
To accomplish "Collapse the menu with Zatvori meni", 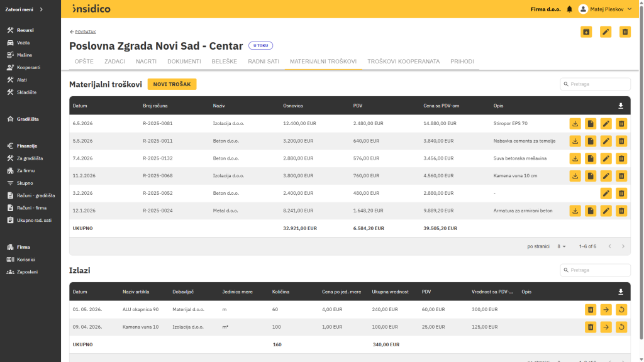I will click(x=24, y=9).
